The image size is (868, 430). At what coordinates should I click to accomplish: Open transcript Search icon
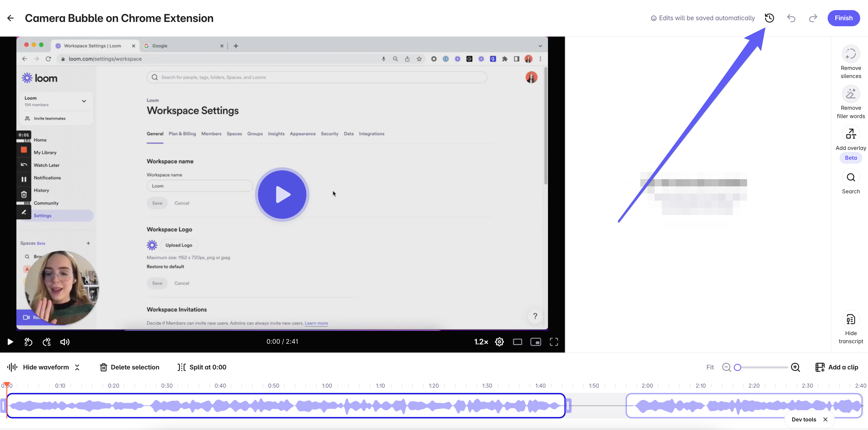851,177
